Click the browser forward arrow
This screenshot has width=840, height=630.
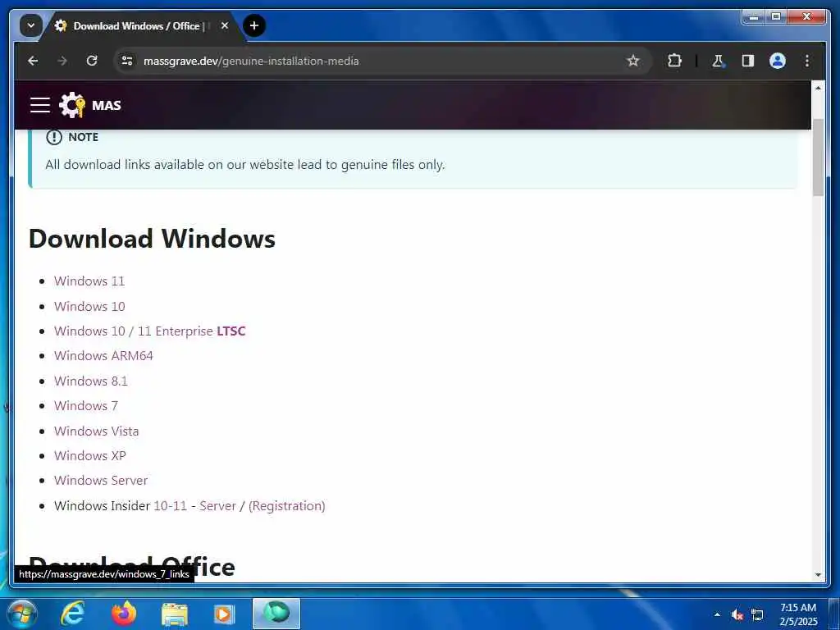(x=62, y=61)
